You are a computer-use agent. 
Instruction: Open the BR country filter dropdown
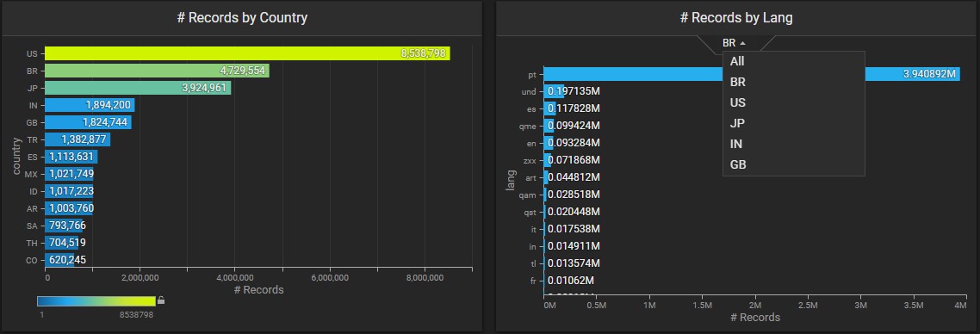(734, 43)
